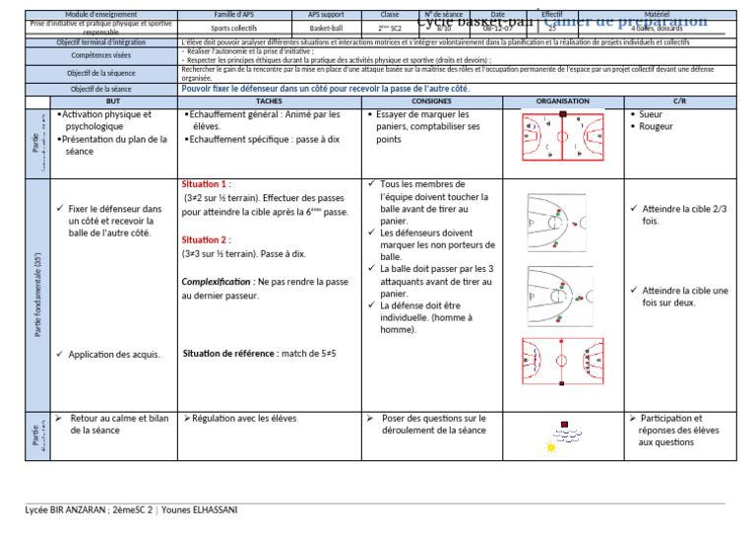The image size is (756, 535).
Task: Select 'Retour au calme et bilan' item
Action: pyautogui.click(x=112, y=425)
